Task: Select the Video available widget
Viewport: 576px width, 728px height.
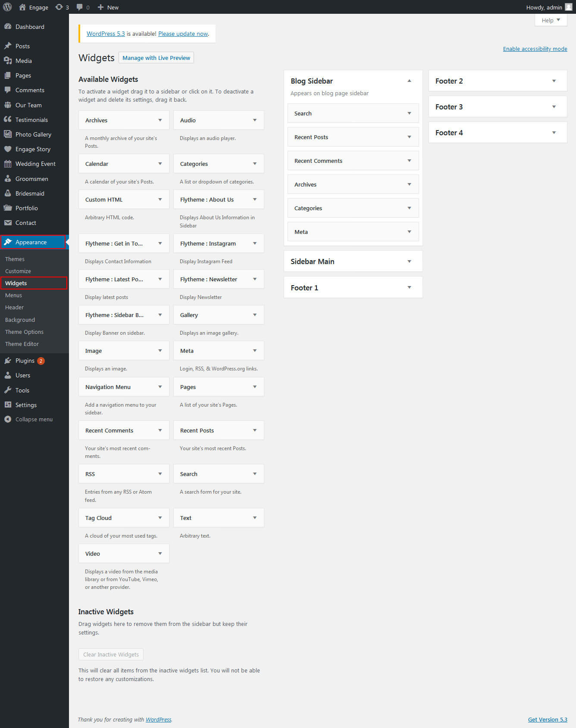Action: [124, 554]
